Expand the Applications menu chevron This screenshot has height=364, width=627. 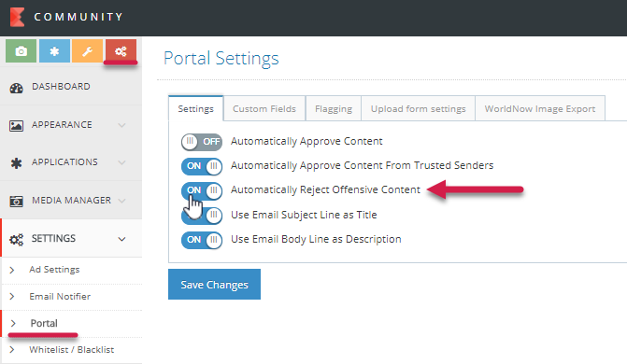(122, 162)
